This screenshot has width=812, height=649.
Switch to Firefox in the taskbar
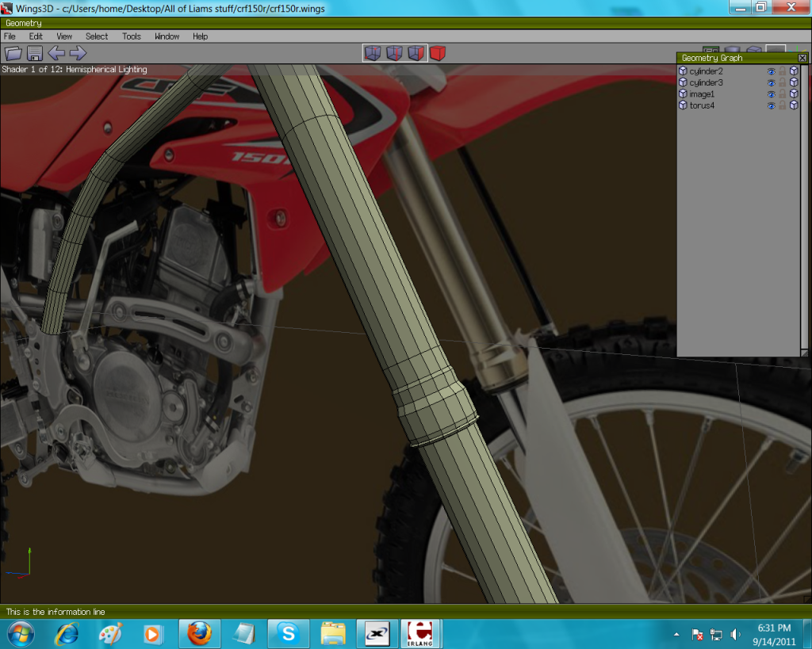[x=199, y=633]
